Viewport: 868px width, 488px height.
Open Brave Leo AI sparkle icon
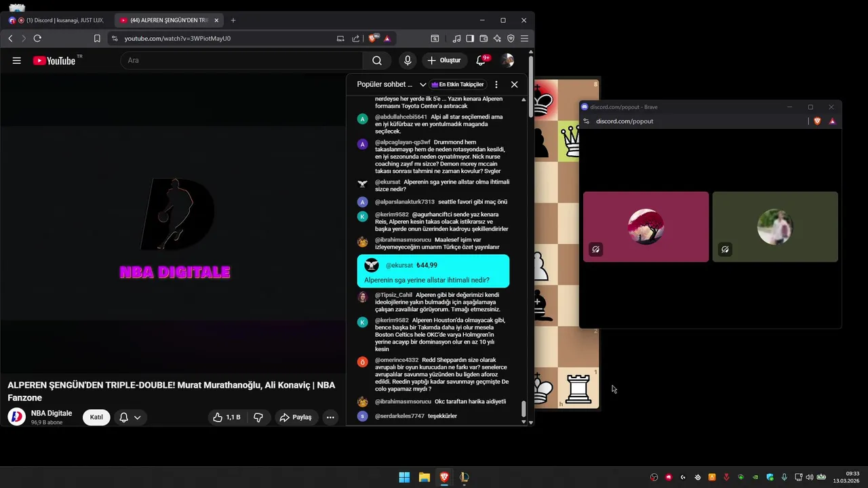coord(497,39)
